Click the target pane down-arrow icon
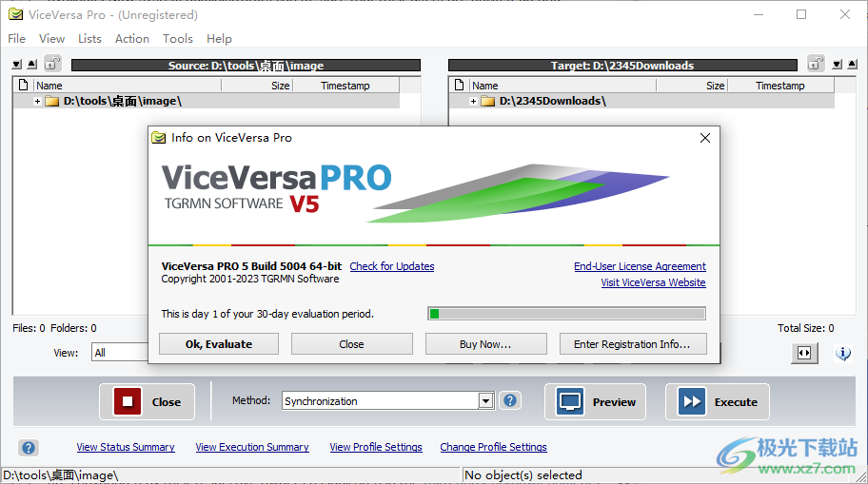Screen dimensions: 868x484 [x=837, y=65]
